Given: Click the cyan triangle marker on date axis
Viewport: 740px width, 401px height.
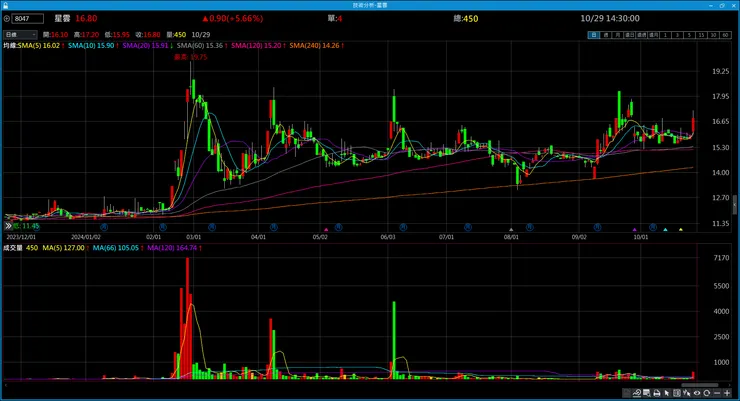Looking at the screenshot, I should pyautogui.click(x=665, y=229).
